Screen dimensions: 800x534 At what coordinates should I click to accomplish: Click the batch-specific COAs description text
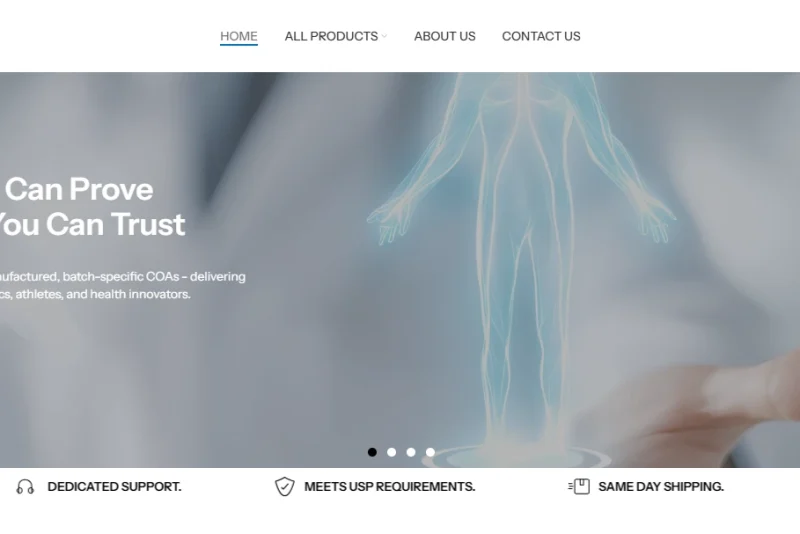(x=122, y=285)
